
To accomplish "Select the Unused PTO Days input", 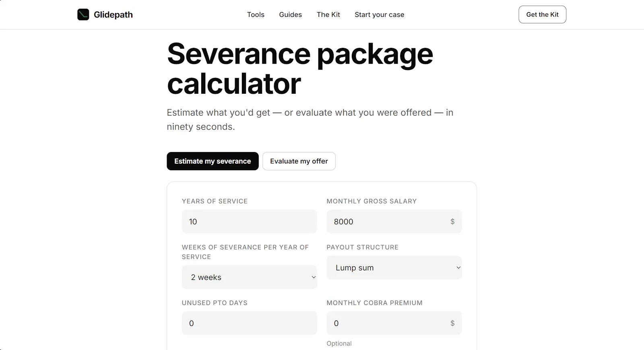I will coord(250,323).
